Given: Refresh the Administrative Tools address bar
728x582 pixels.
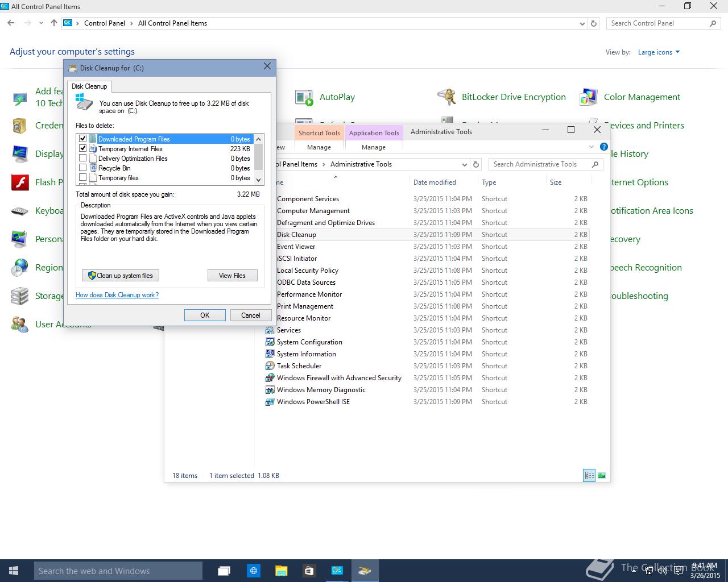Looking at the screenshot, I should [x=477, y=164].
